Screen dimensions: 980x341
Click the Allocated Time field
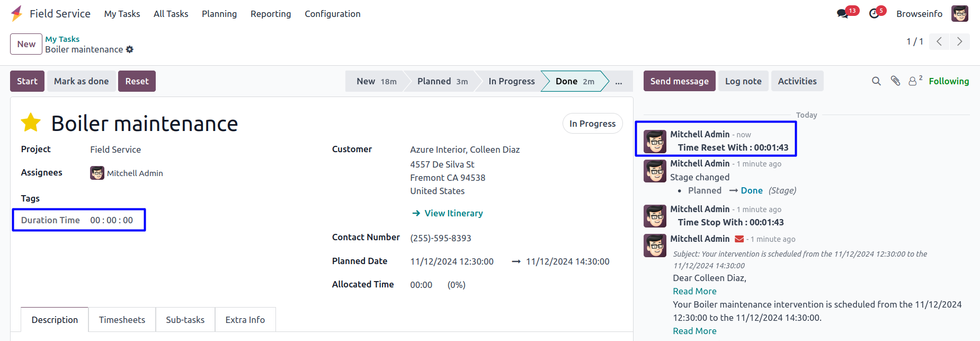pos(421,285)
